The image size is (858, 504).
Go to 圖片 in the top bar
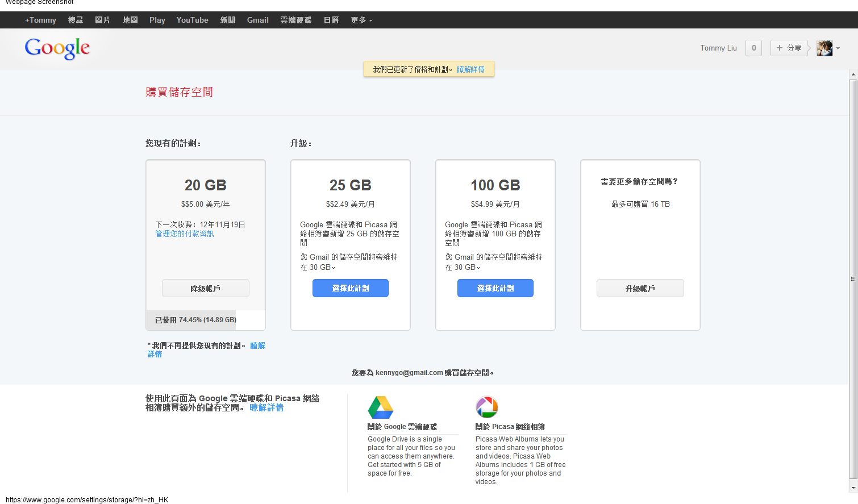103,20
